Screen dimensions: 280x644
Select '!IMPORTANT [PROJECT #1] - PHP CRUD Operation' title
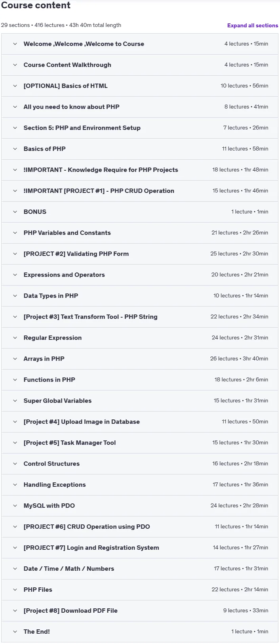pyautogui.click(x=99, y=191)
